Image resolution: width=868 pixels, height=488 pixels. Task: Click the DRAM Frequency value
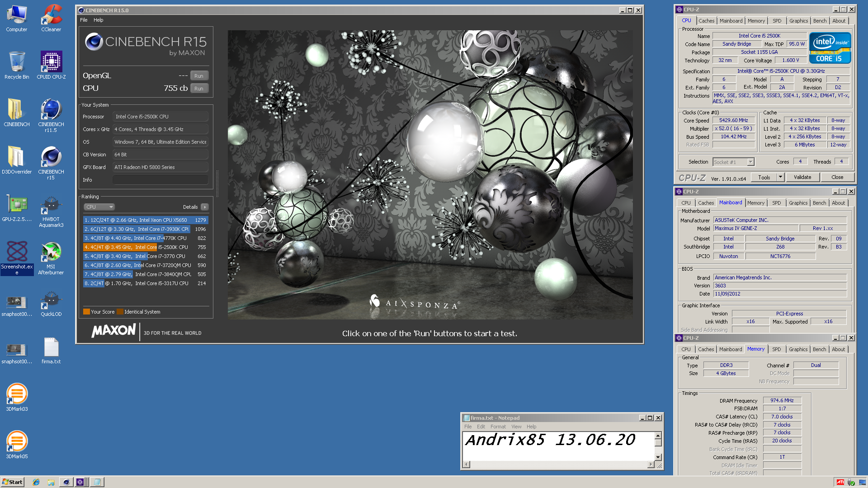(782, 400)
